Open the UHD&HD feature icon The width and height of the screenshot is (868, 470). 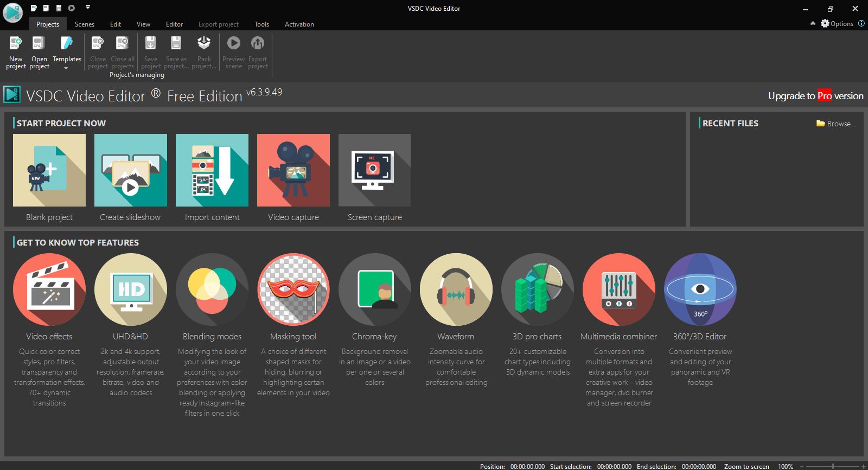coord(131,289)
